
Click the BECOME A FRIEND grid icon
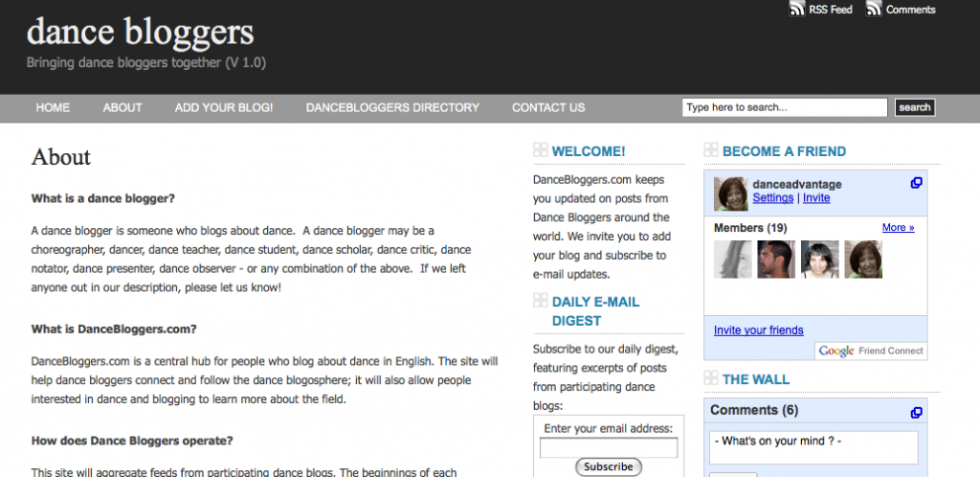711,150
